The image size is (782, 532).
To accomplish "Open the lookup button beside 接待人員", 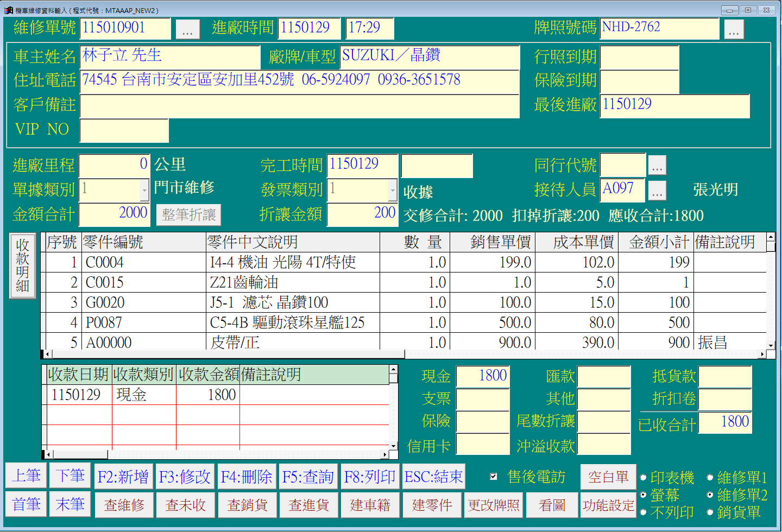I will (x=657, y=190).
